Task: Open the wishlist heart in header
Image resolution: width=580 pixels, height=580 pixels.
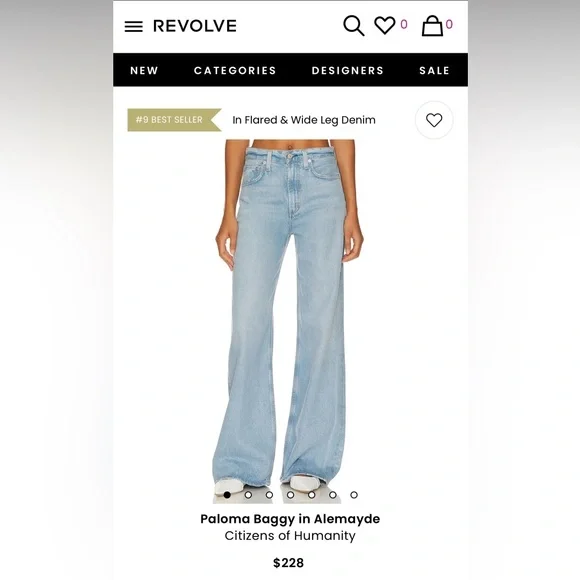Action: pyautogui.click(x=385, y=25)
